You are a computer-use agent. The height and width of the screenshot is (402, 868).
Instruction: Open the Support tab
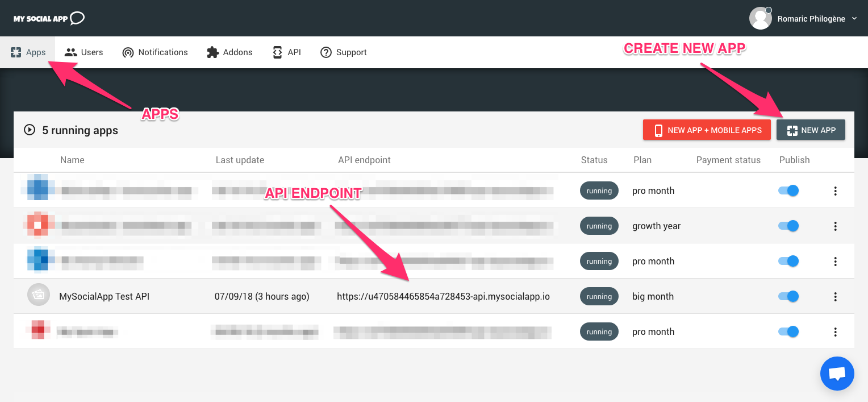pos(343,52)
